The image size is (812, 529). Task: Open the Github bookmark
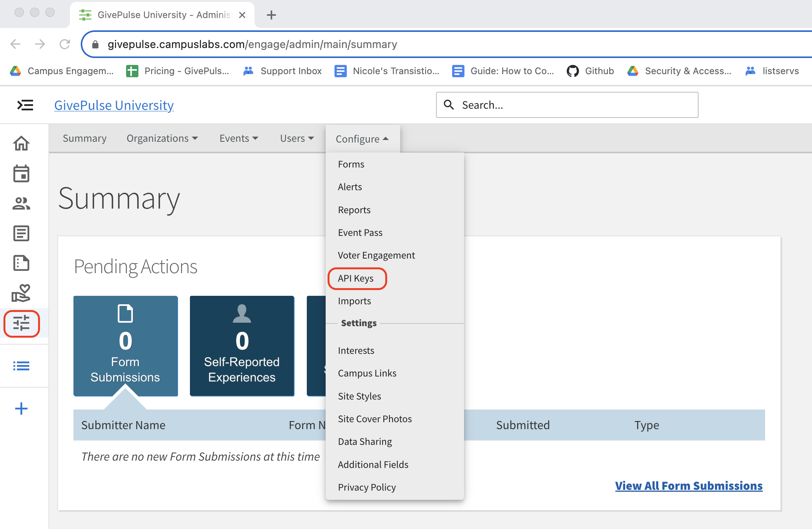click(590, 71)
